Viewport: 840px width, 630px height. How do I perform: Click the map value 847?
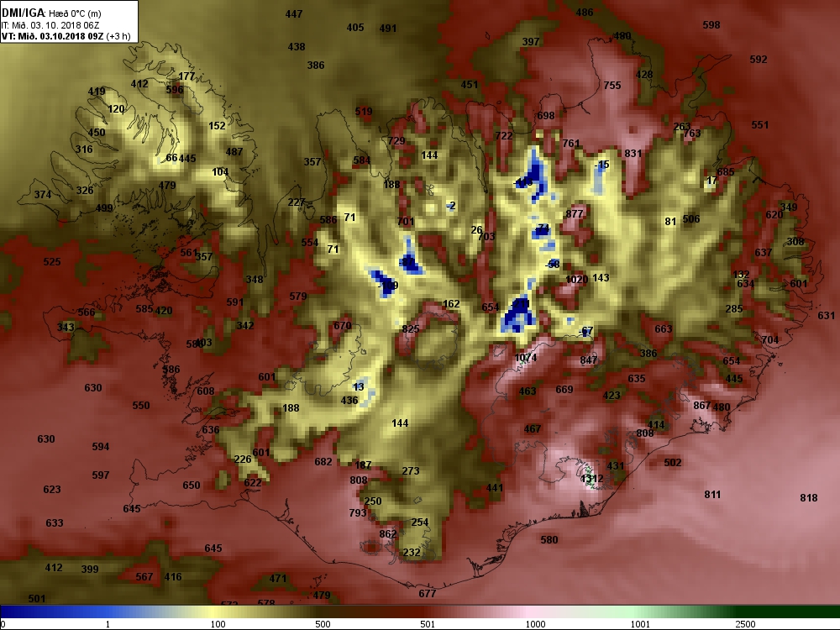(x=588, y=360)
